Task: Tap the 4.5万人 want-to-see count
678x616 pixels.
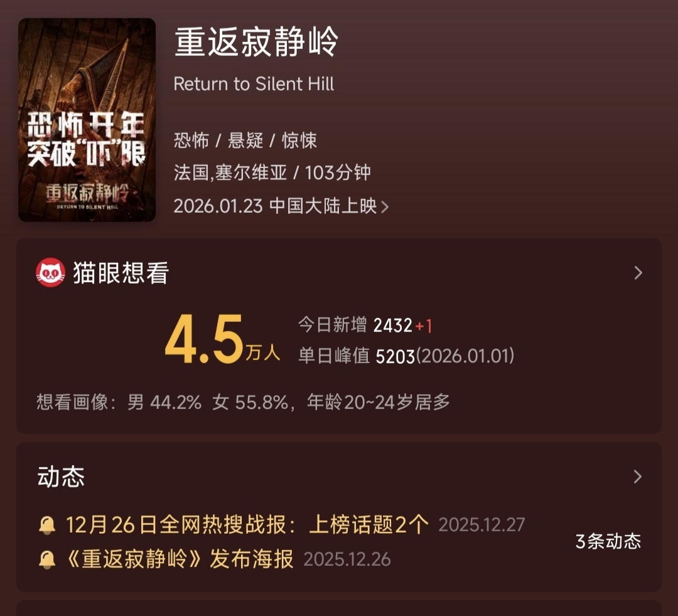Action: [223, 339]
